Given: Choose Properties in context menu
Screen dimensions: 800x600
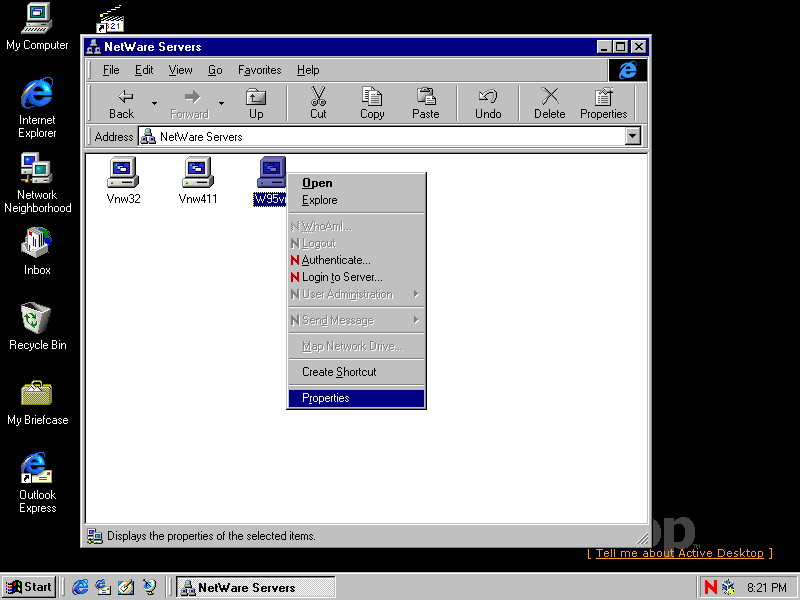Looking at the screenshot, I should click(356, 398).
